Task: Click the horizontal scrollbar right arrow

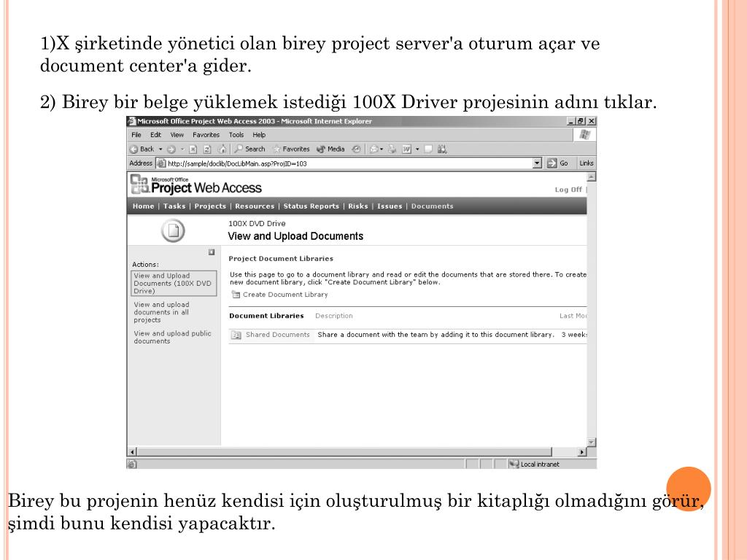Action: 581,451
